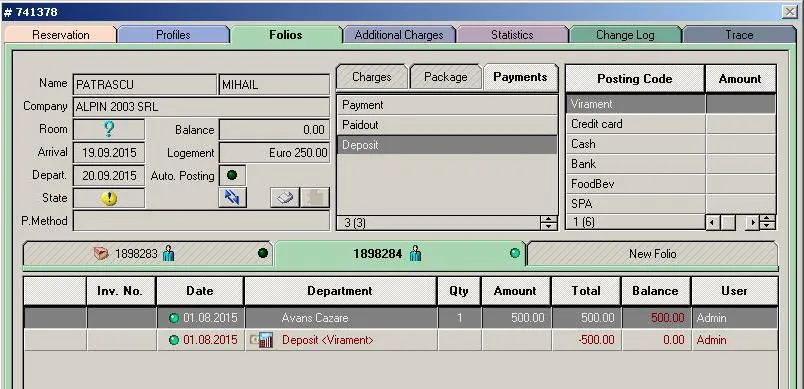Viewport: 804px width, 389px height.
Task: Click the down arrow stepper under Posting Code list
Action: pyautogui.click(x=768, y=226)
